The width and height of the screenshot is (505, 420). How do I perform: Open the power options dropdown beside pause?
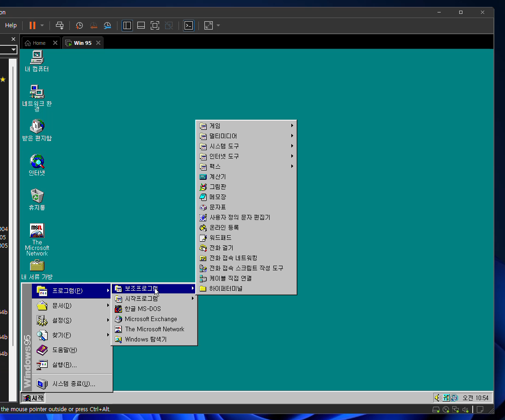coord(42,25)
